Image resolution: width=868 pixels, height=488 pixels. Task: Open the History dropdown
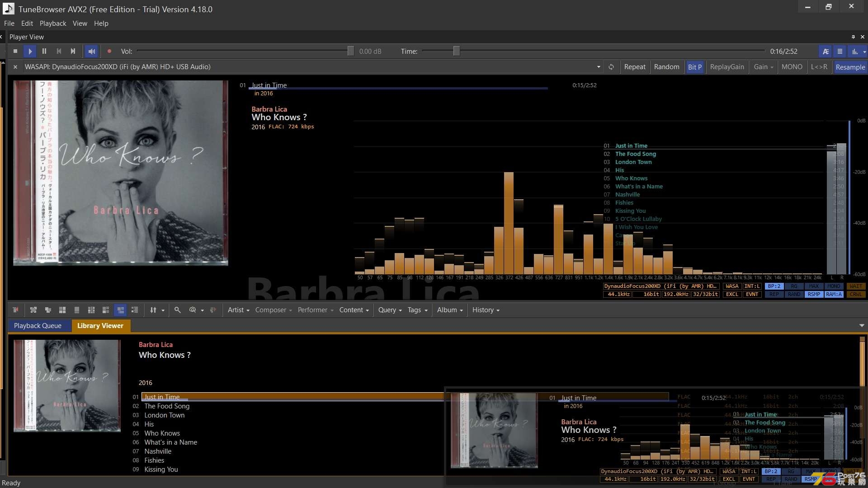[486, 310]
